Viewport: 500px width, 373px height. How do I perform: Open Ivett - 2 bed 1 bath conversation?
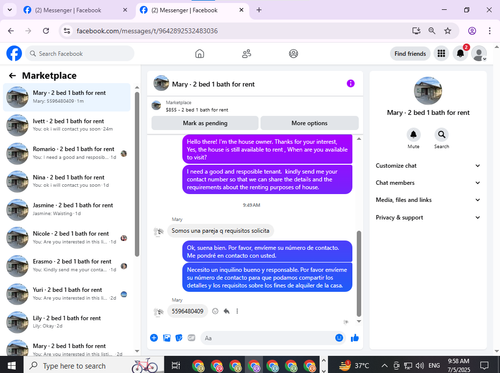point(67,125)
